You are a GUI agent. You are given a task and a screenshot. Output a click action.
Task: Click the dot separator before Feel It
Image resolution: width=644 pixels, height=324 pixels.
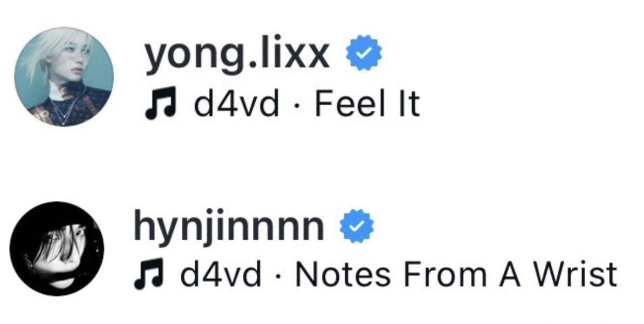[297, 104]
